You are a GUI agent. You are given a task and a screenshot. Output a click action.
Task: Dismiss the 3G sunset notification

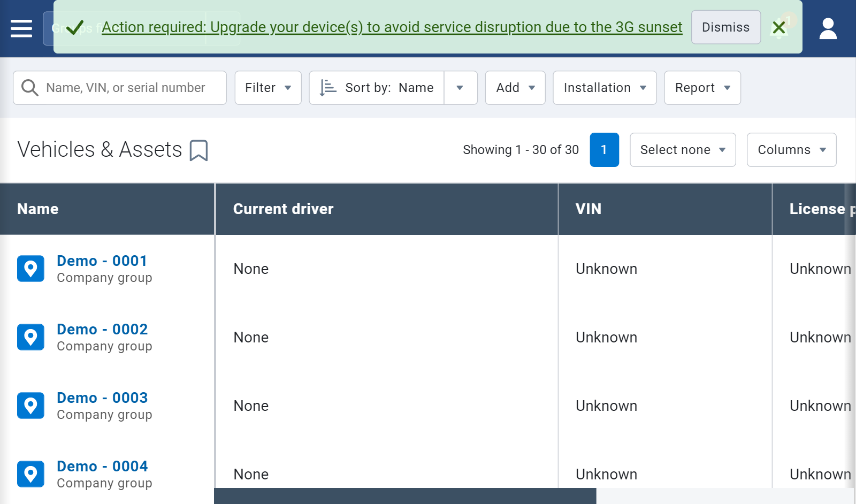click(725, 27)
